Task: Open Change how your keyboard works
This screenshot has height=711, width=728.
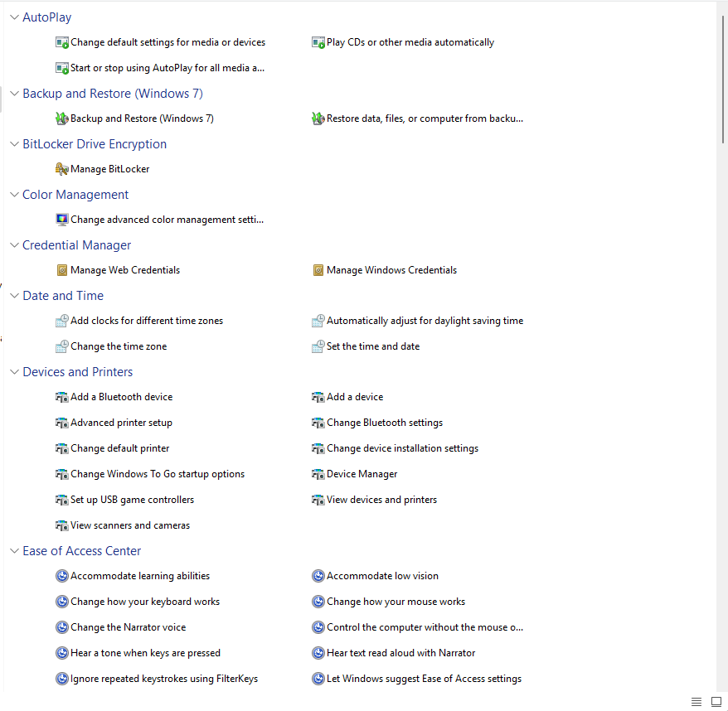Action: [145, 602]
